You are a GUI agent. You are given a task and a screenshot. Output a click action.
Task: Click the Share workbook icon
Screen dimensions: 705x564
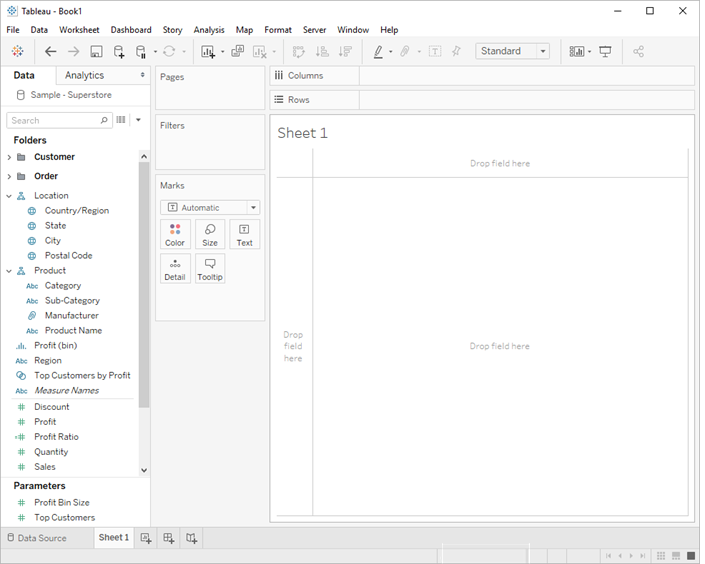638,52
